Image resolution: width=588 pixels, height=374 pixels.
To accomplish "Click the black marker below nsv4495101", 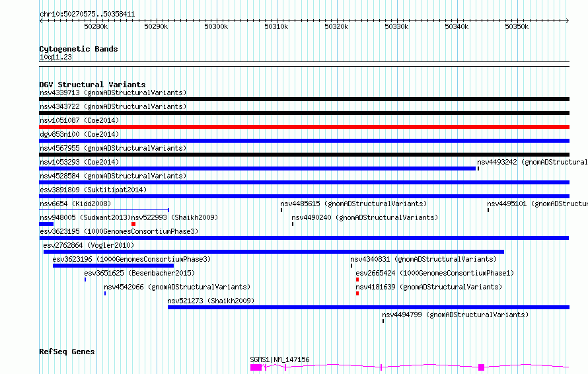I will coord(488,210).
